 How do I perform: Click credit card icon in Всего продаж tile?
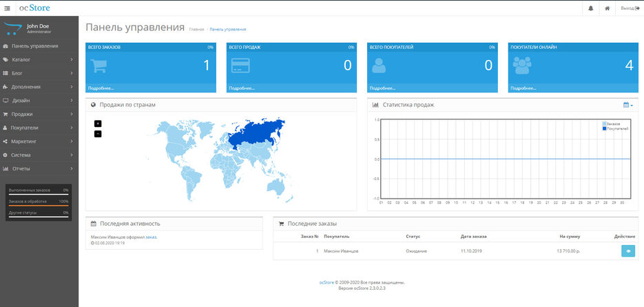240,66
